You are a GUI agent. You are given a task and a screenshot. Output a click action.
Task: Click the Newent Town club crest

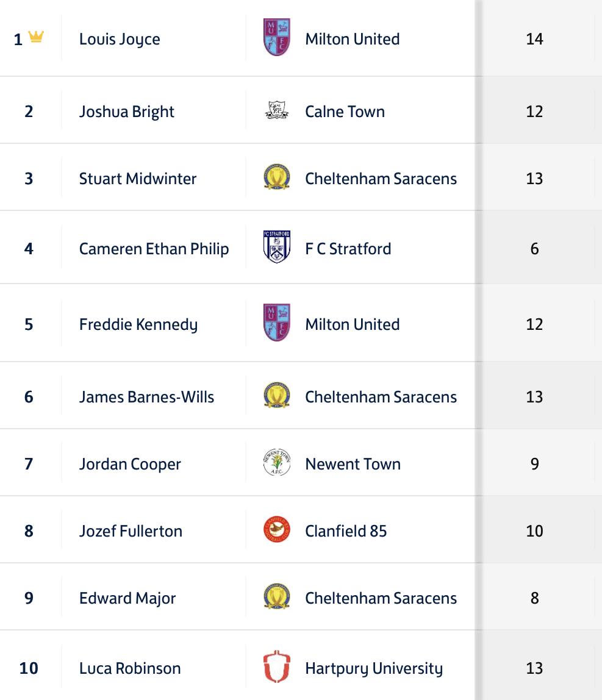pos(276,463)
